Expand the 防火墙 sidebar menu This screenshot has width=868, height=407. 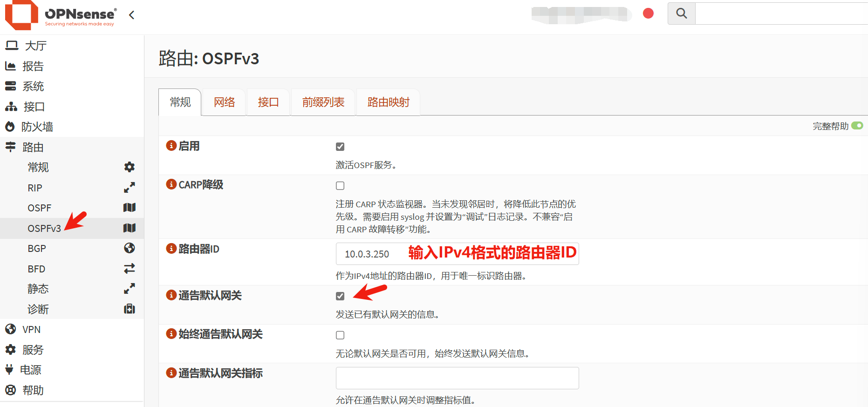[37, 127]
